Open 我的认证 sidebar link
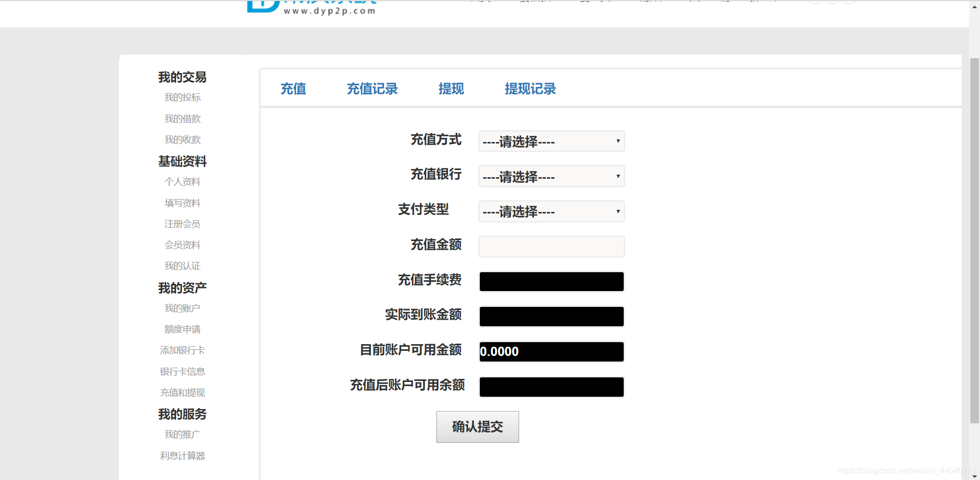This screenshot has width=980, height=480. coord(182,266)
